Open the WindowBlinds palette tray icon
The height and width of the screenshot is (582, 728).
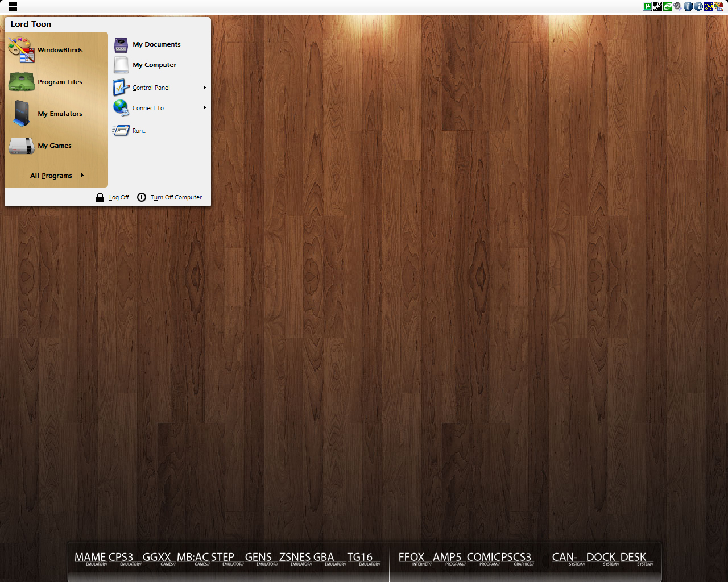pyautogui.click(x=719, y=6)
